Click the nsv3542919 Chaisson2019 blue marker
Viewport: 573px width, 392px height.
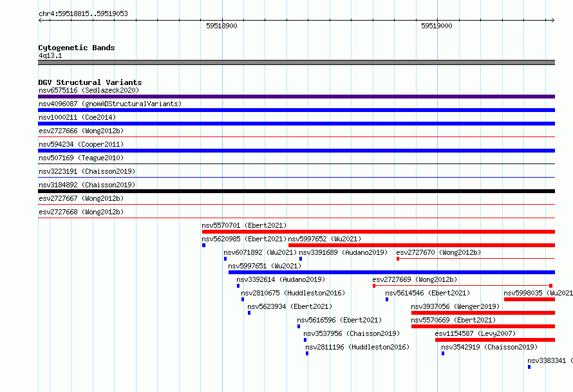coord(443,353)
